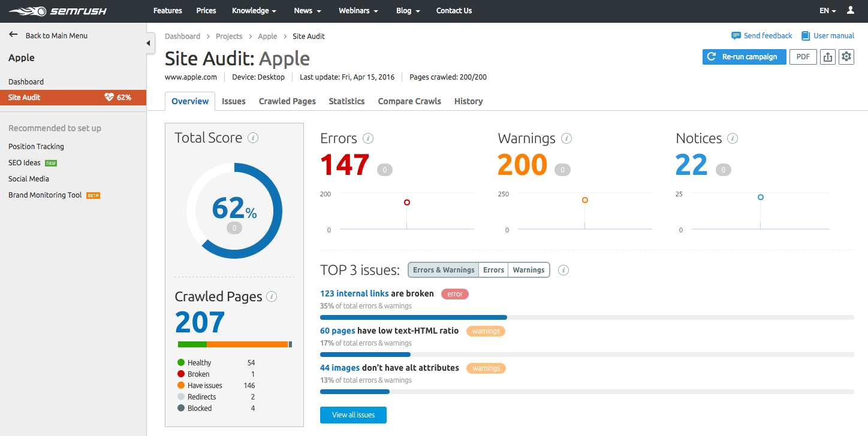The width and height of the screenshot is (868, 436).
Task: Click the Errors info icon
Action: [x=368, y=138]
